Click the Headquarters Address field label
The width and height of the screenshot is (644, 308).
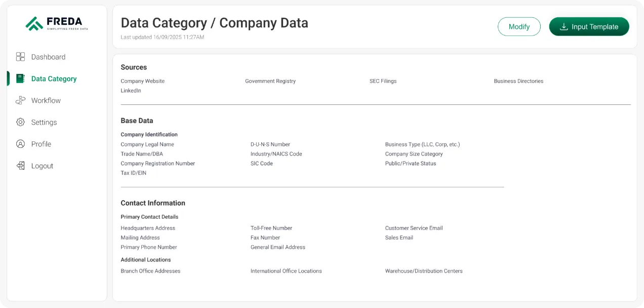(x=148, y=228)
